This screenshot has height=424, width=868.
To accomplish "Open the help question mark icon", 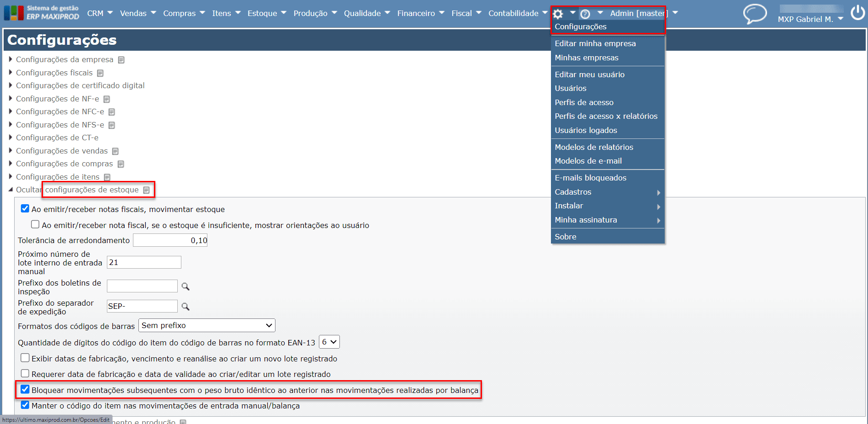I will click(x=585, y=14).
